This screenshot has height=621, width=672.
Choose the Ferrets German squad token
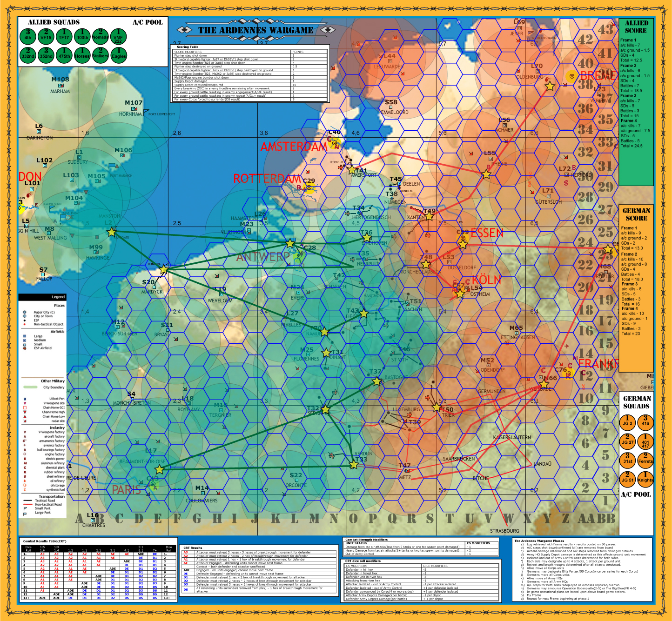[x=645, y=460]
